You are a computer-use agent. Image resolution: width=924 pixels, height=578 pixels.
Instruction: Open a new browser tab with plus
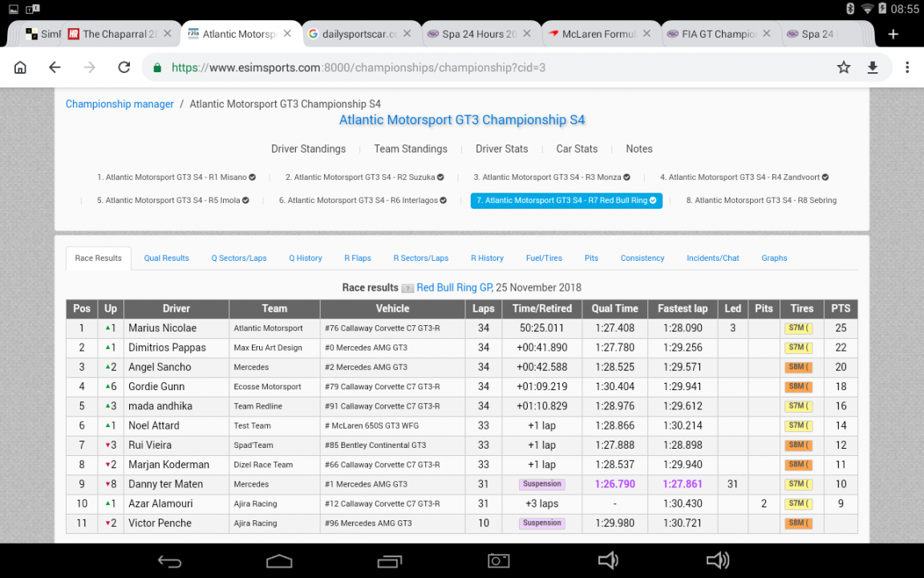tap(894, 35)
